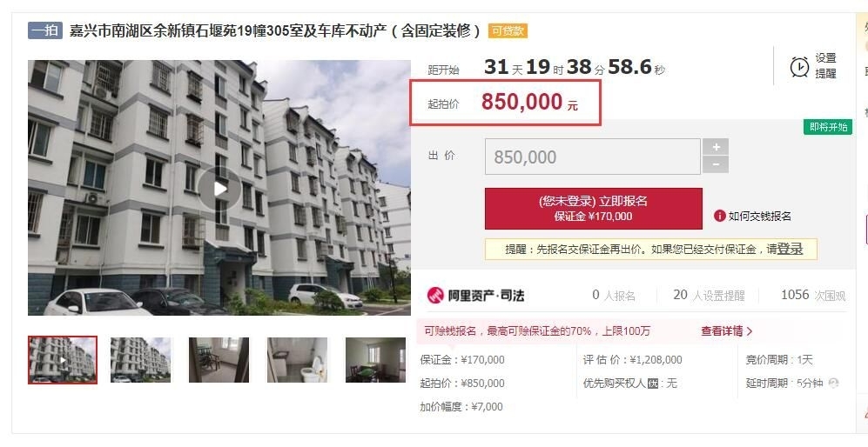Click the 阿里资产·司法 logo

(x=476, y=296)
